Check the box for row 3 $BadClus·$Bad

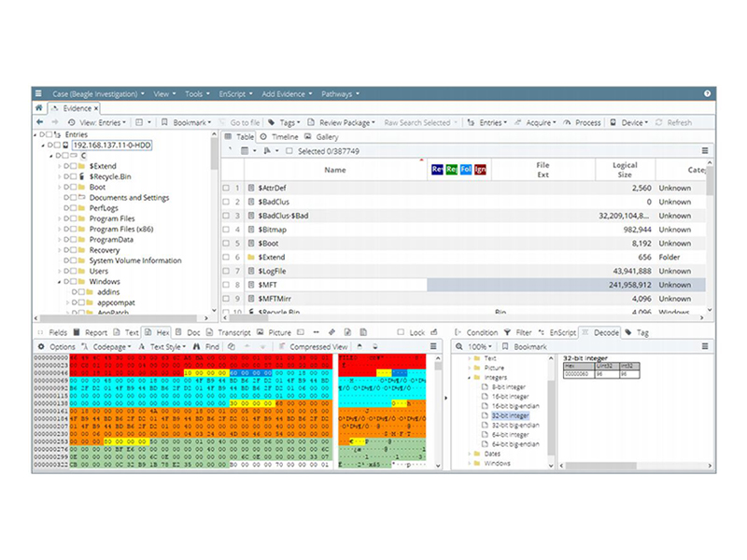tap(226, 216)
